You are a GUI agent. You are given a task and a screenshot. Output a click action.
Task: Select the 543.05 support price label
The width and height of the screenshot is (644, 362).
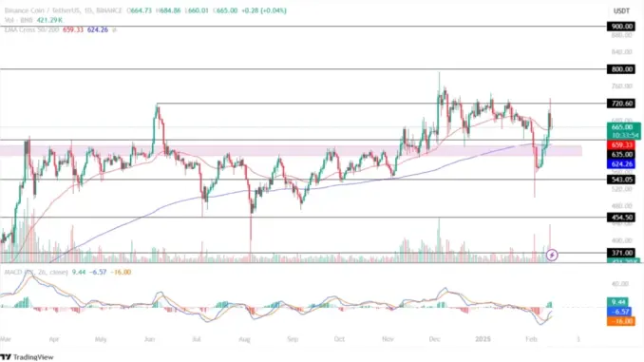pyautogui.click(x=622, y=180)
